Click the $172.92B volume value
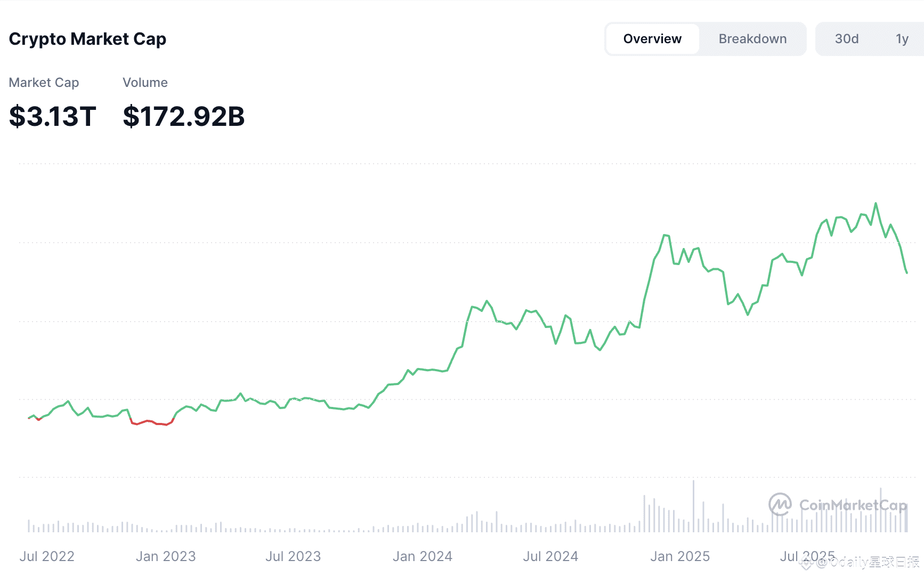The height and width of the screenshot is (576, 924). 183,116
